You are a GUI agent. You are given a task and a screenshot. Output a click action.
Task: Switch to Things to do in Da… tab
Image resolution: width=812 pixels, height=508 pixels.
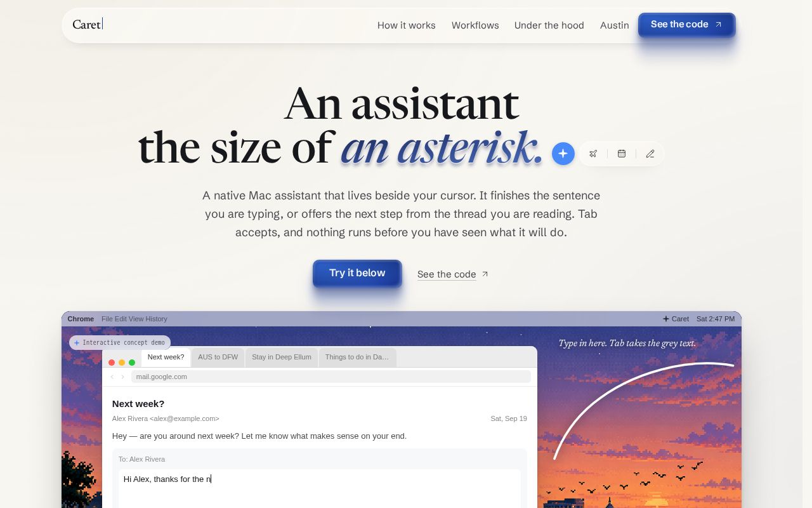pyautogui.click(x=357, y=358)
